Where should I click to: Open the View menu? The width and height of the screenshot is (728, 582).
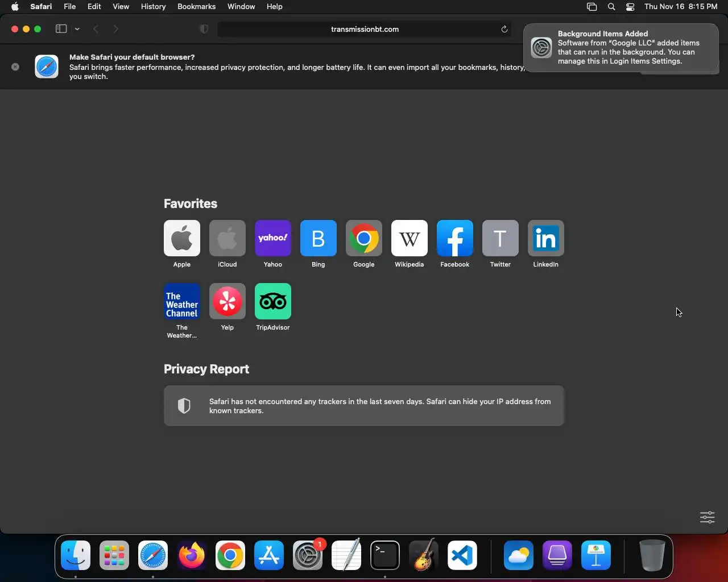pyautogui.click(x=121, y=6)
